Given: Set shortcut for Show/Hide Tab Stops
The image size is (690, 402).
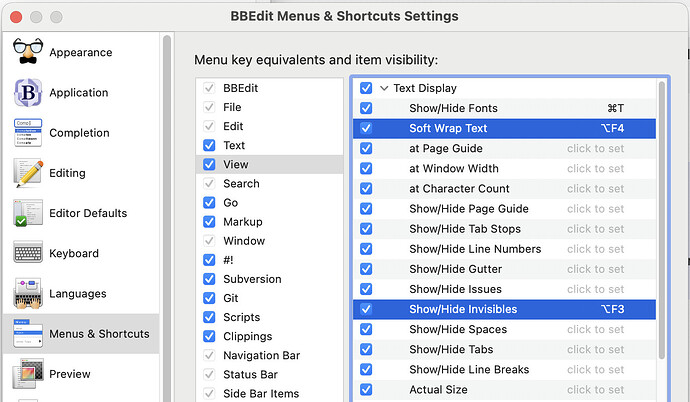Looking at the screenshot, I should coord(595,229).
